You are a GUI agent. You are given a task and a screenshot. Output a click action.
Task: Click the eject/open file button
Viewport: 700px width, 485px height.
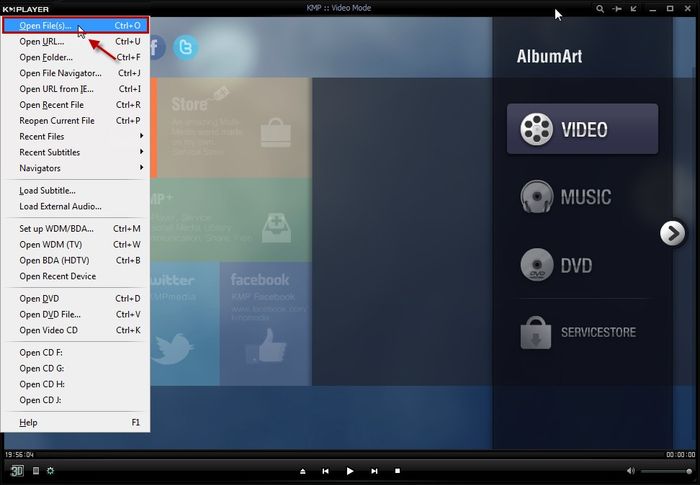point(303,471)
